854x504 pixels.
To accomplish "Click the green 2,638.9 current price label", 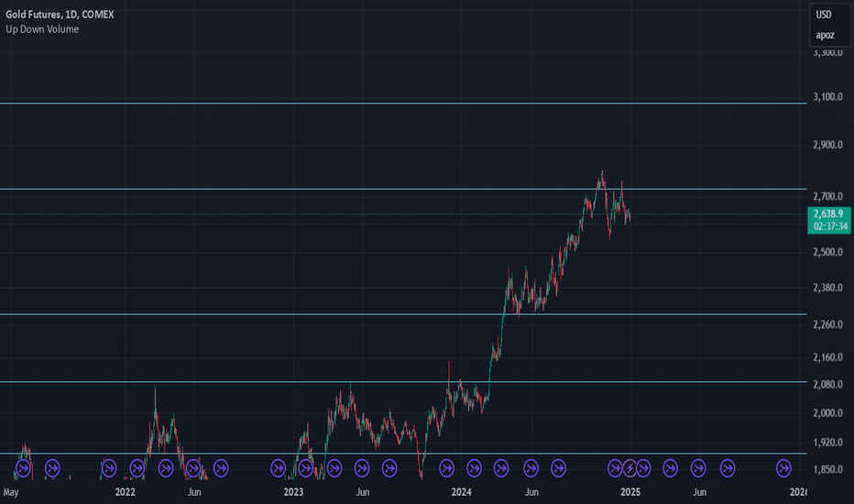I will (828, 214).
